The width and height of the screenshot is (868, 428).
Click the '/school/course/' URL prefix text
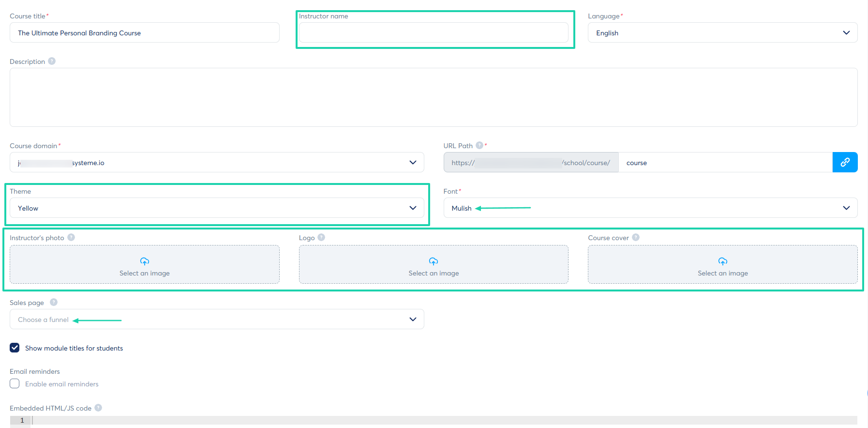point(586,163)
